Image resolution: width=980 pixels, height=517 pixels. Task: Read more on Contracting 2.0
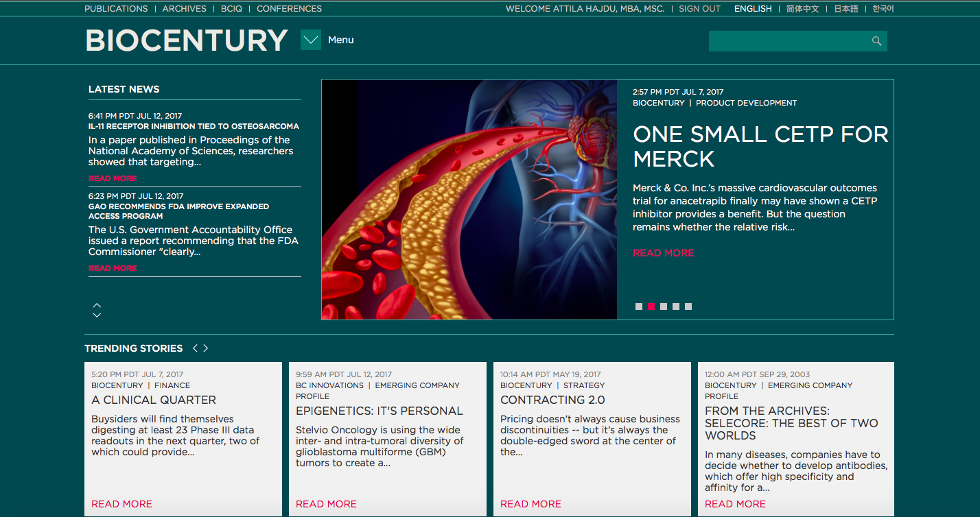[x=530, y=504]
